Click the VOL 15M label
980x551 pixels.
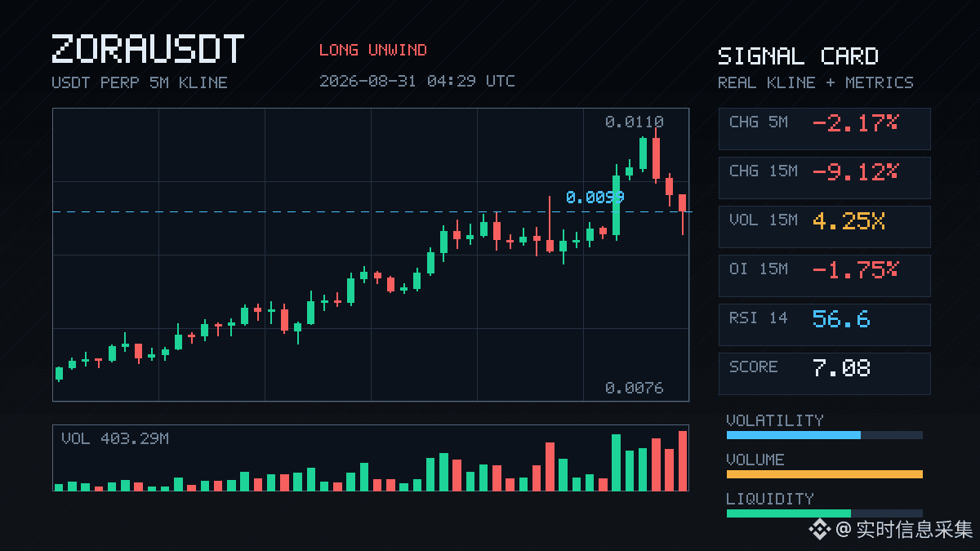pyautogui.click(x=764, y=220)
